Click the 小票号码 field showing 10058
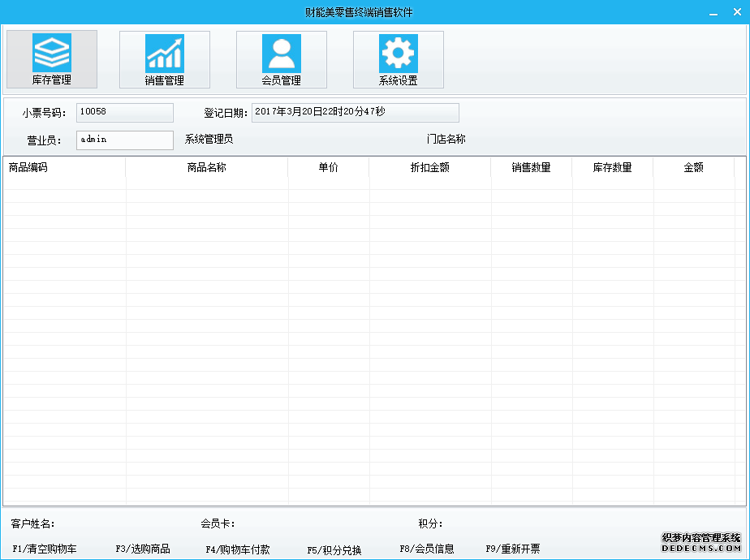750x560 pixels. (x=125, y=112)
